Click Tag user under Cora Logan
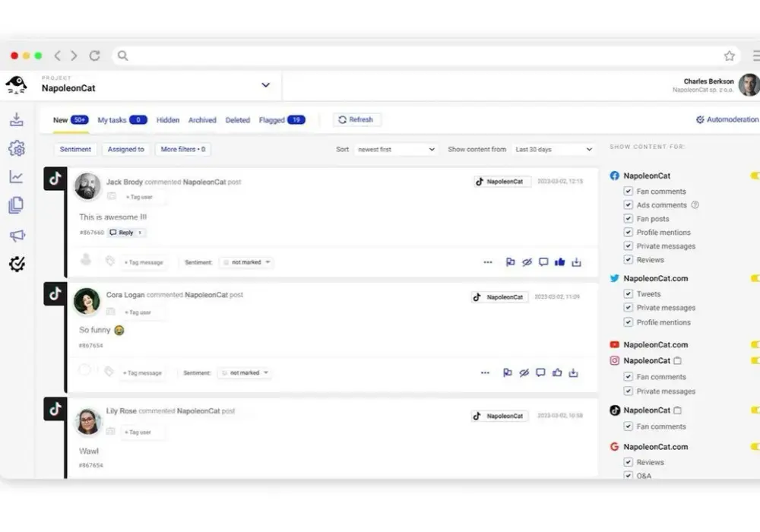Screen dimensions: 760x532 coord(138,312)
